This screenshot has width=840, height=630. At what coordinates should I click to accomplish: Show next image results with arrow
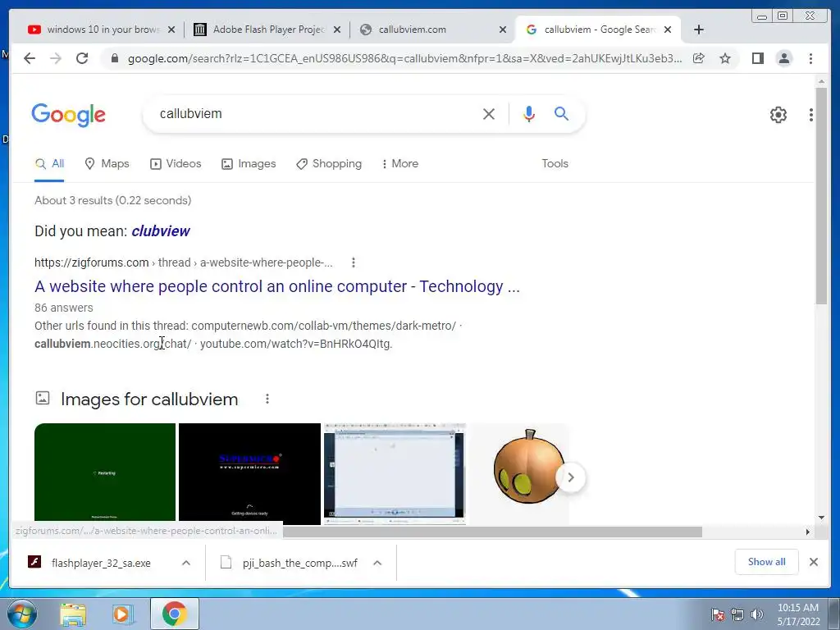571,477
